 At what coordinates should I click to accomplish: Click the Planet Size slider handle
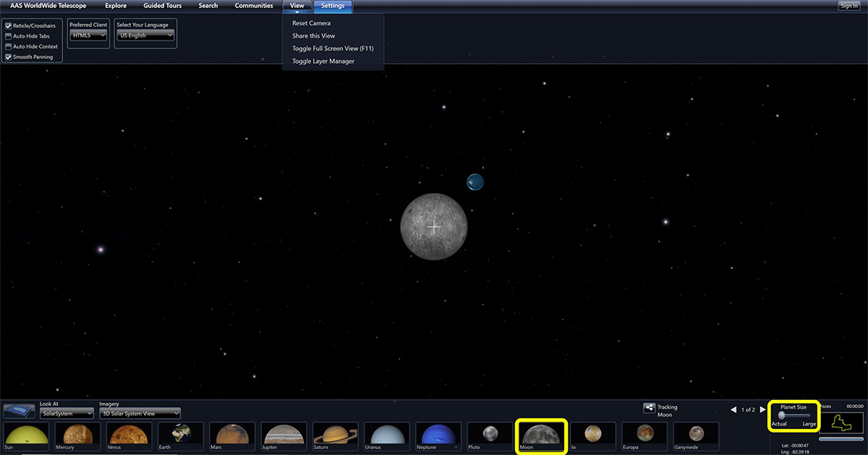pyautogui.click(x=781, y=415)
